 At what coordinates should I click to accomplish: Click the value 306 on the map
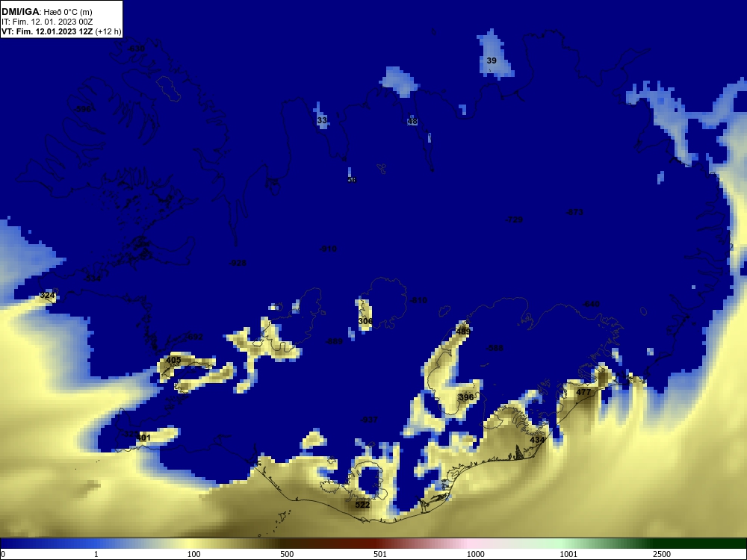click(x=365, y=321)
